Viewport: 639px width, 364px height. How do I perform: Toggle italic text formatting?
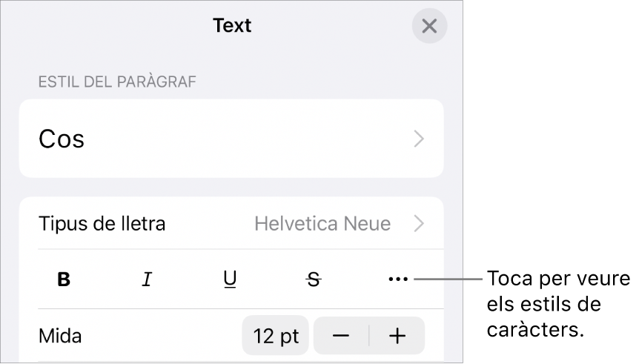147,279
